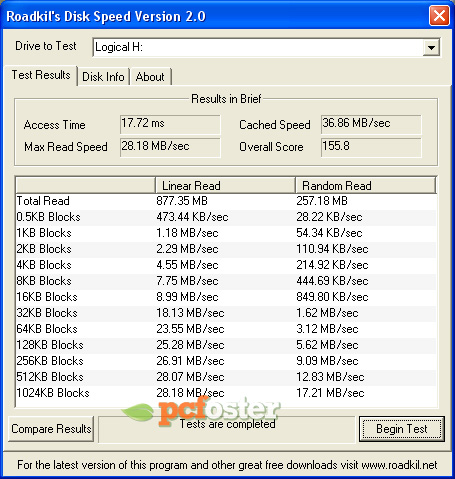Click the 25.28 MB/sec linear read value
Viewport: 455px width, 479px height.
point(190,345)
